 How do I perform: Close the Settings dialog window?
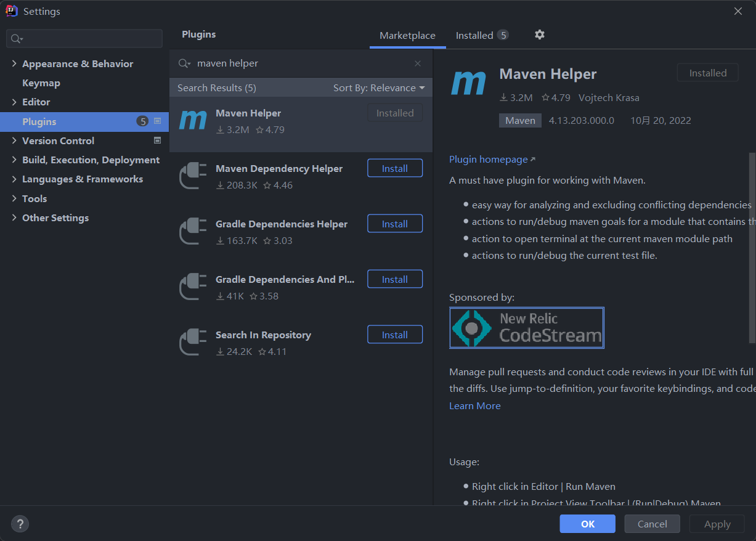738,11
